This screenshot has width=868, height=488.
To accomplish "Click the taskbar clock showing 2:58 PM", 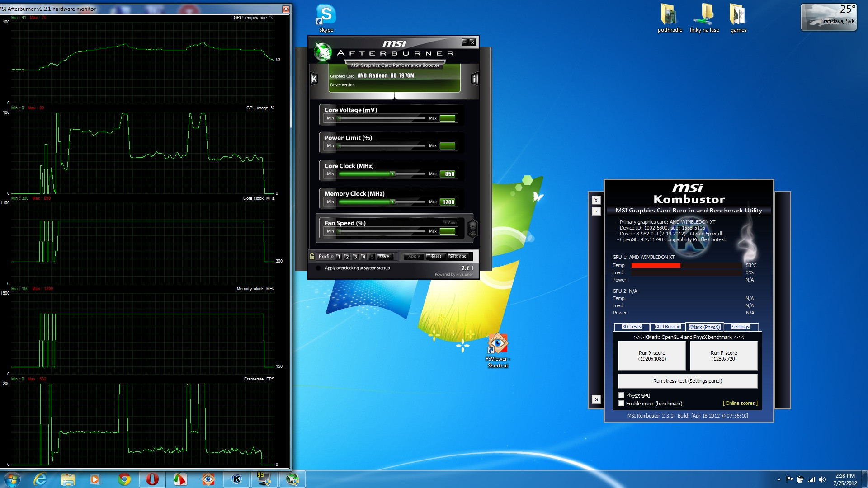I will (845, 479).
